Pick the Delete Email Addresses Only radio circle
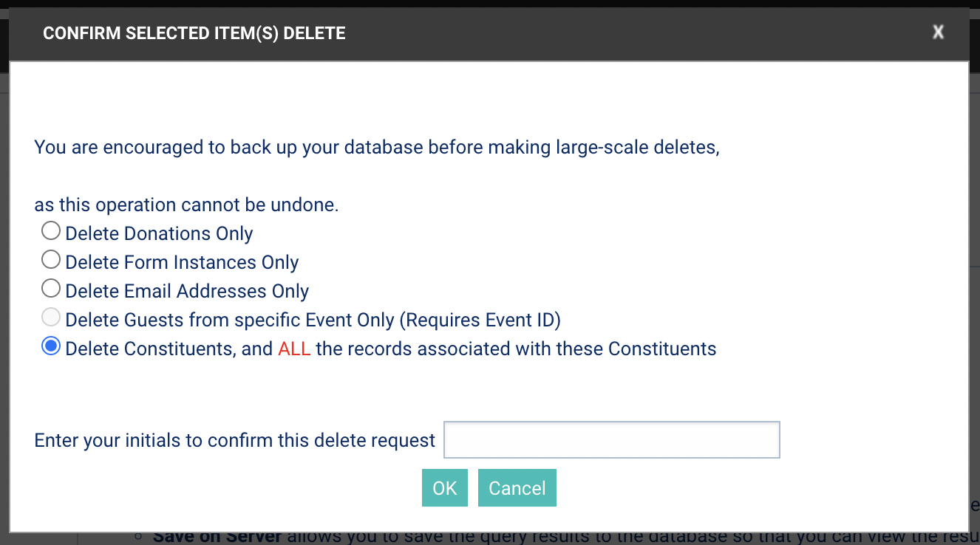This screenshot has width=980, height=545. point(51,289)
